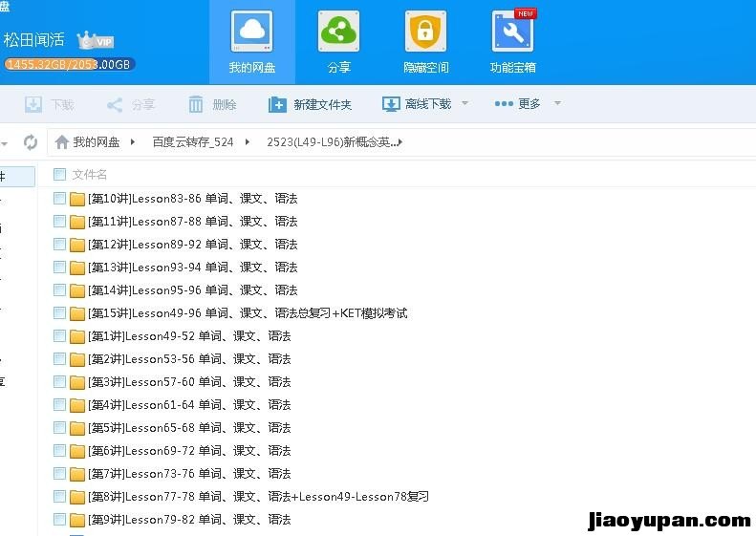This screenshot has height=536, width=756.
Task: Click folder icon of 第1讲 Lesson49-52
Action: (77, 336)
